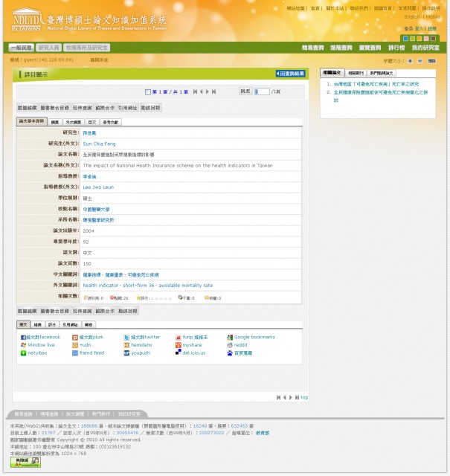
Task: Open the 瀏覽查詢 menu item
Action: (370, 48)
